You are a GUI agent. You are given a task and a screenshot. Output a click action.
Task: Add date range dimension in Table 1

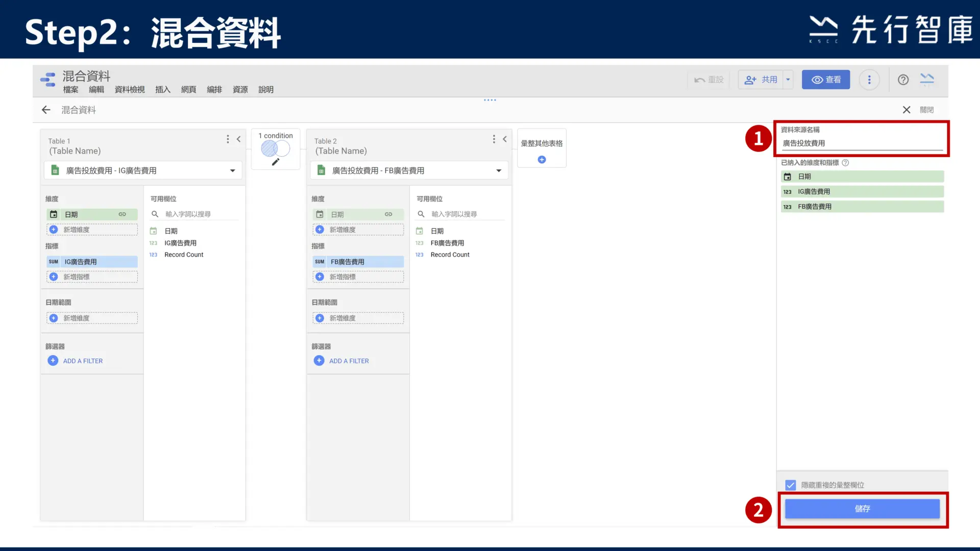pyautogui.click(x=92, y=318)
